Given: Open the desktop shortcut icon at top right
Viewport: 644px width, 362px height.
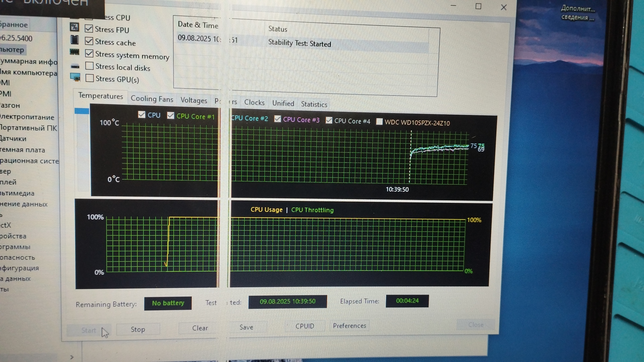Looking at the screenshot, I should coord(578,13).
